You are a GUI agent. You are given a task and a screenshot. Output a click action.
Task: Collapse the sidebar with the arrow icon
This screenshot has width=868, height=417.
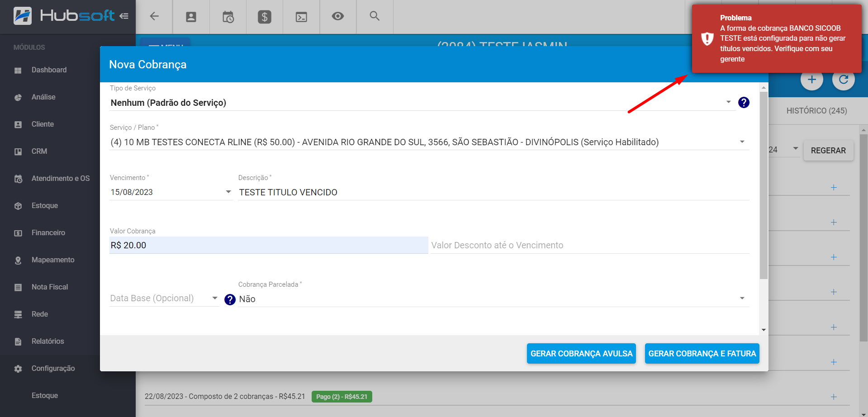[x=124, y=16]
